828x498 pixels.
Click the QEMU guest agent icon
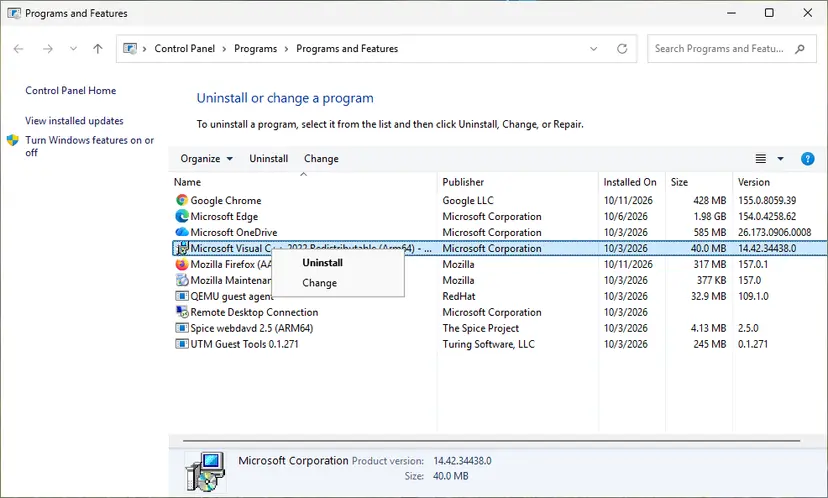coord(182,296)
